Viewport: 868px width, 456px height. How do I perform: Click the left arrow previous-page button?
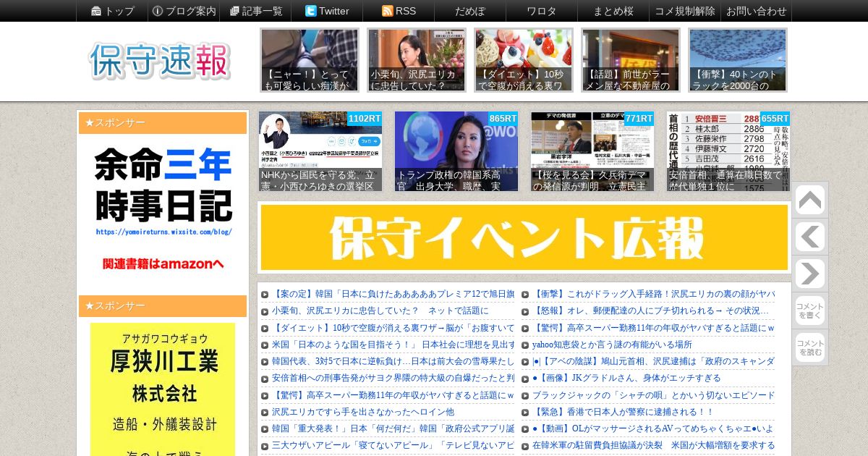[x=809, y=237]
